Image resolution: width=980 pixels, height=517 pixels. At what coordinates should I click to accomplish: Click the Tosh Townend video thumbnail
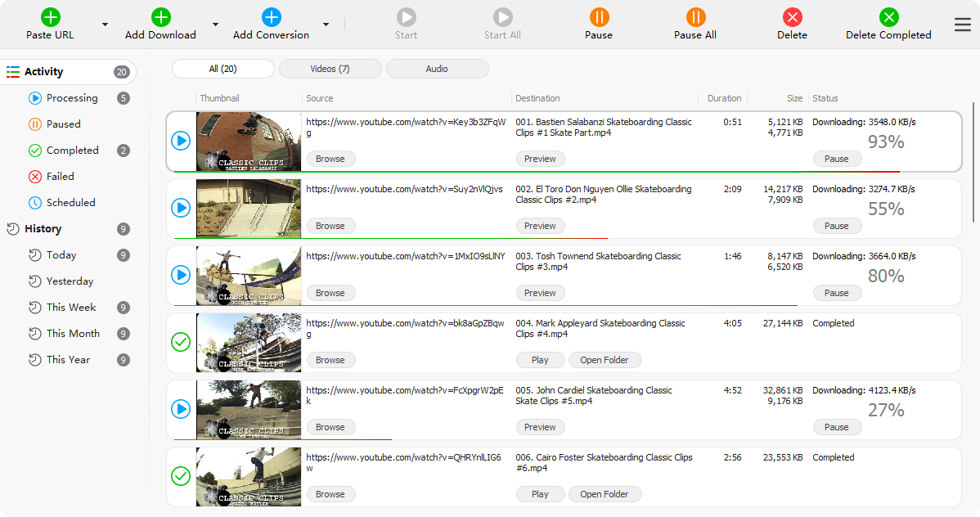[249, 276]
